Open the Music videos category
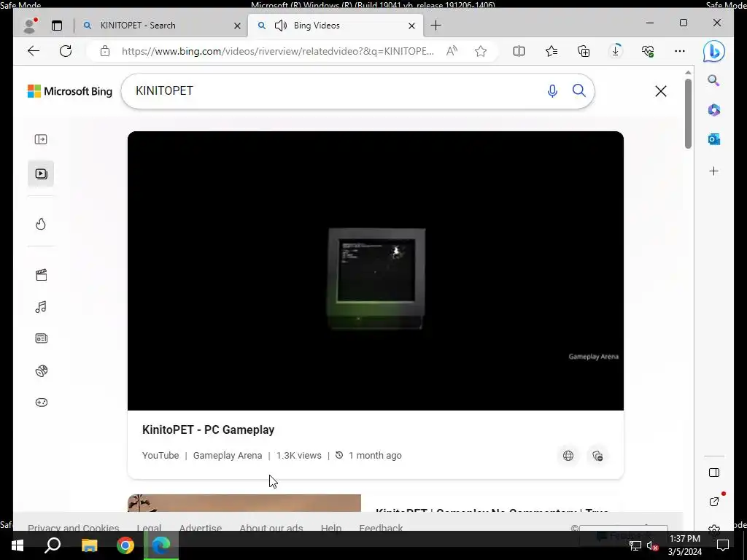 click(x=41, y=307)
